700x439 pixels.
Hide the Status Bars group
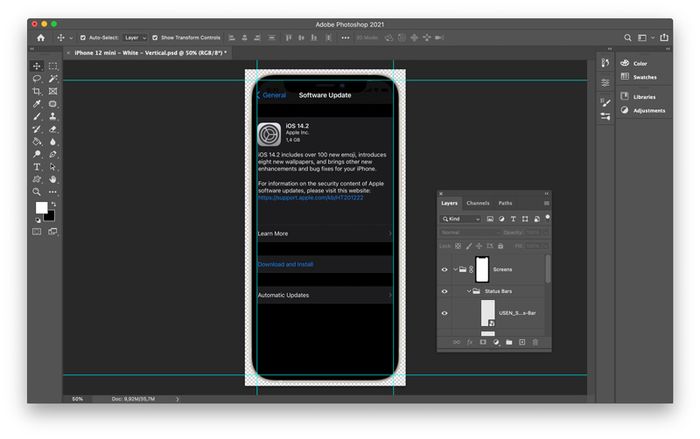coord(444,291)
